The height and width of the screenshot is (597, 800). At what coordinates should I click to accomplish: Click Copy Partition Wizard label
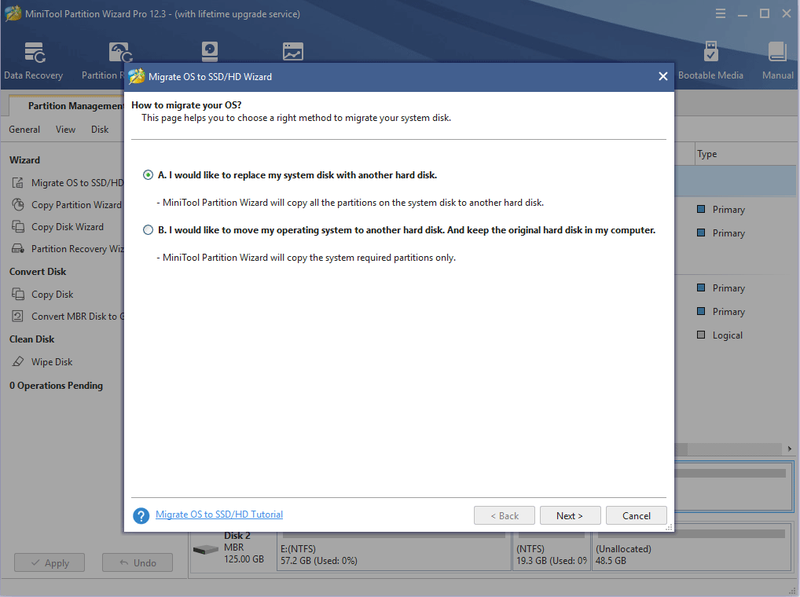(77, 205)
